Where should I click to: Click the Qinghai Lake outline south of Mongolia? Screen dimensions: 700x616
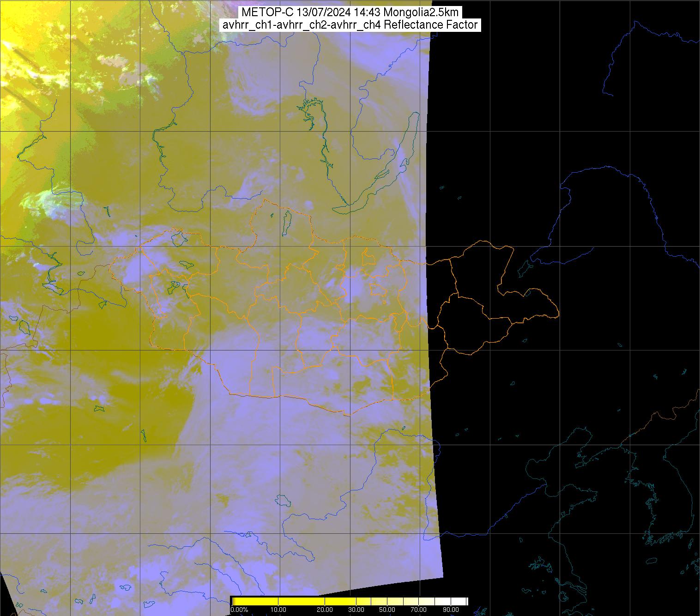click(x=282, y=500)
